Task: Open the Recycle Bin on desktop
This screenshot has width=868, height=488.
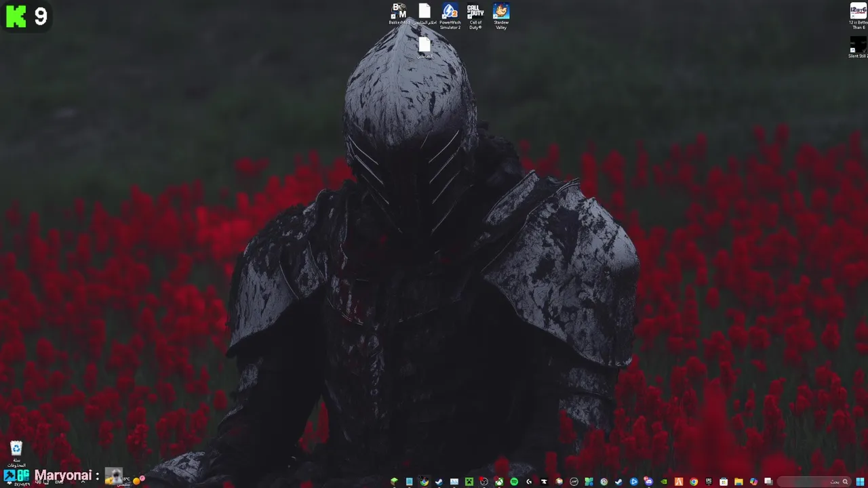Action: pyautogui.click(x=16, y=455)
